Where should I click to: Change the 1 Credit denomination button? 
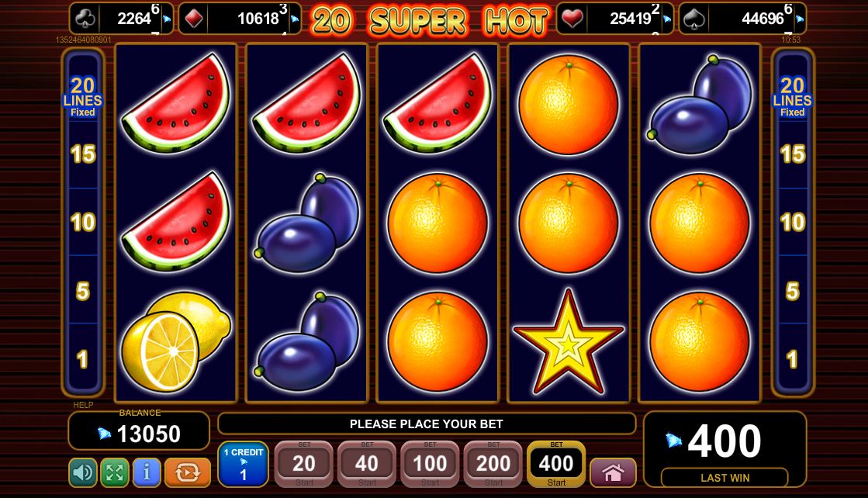click(243, 464)
